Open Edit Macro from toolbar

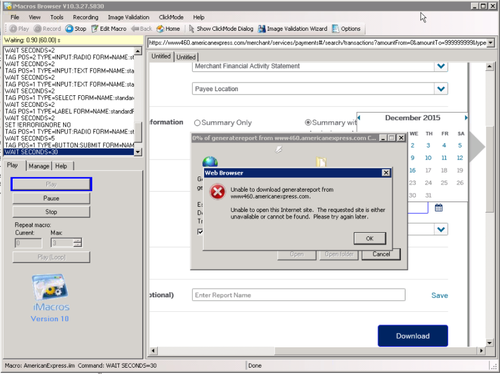109,29
